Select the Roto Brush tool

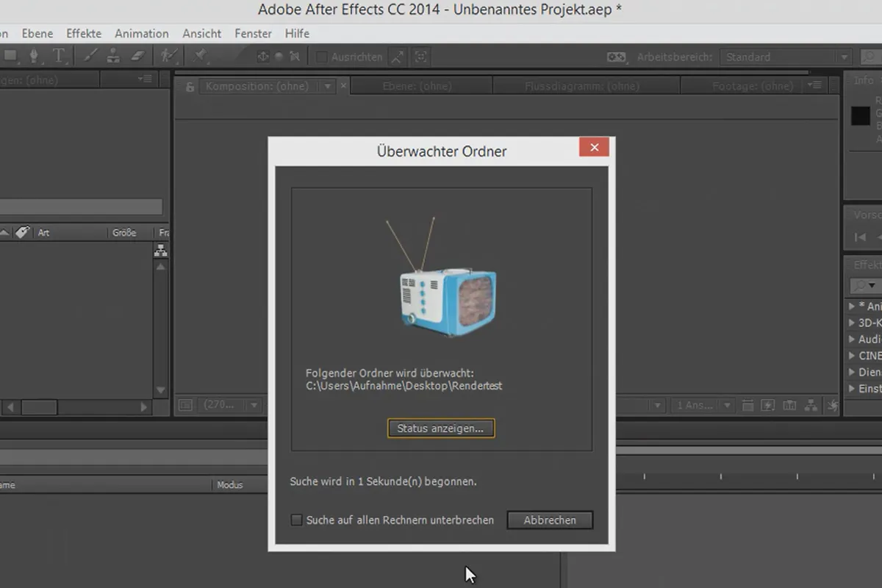[x=168, y=56]
